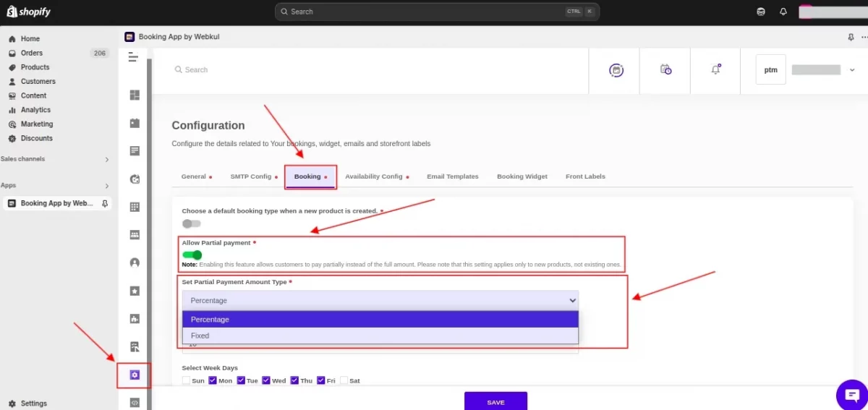Open the calendar icon in app sidebar
Viewport: 868px width, 410px height.
click(135, 123)
